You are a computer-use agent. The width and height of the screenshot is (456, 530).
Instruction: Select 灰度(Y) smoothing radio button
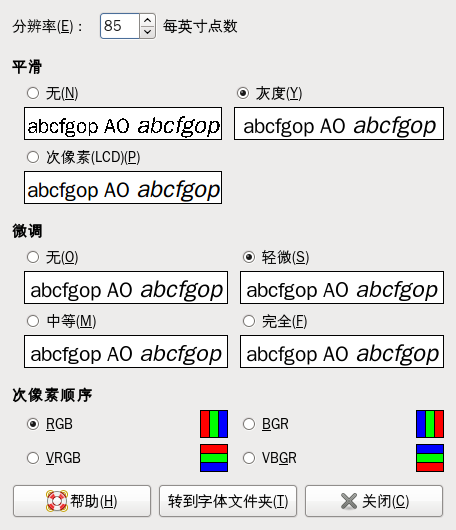243,93
